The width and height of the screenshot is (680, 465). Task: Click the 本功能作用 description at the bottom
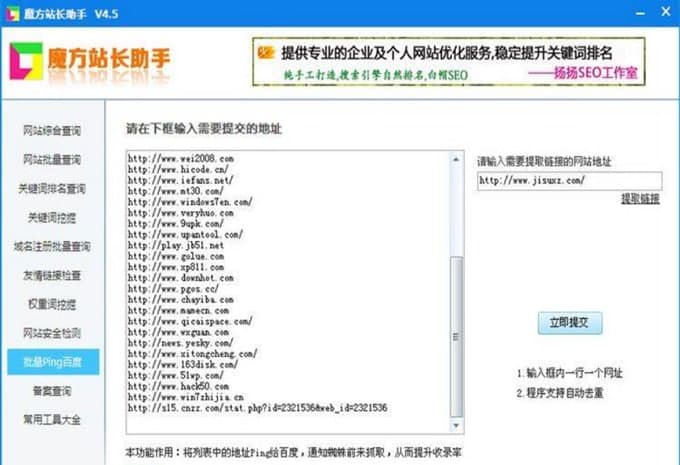pyautogui.click(x=293, y=453)
